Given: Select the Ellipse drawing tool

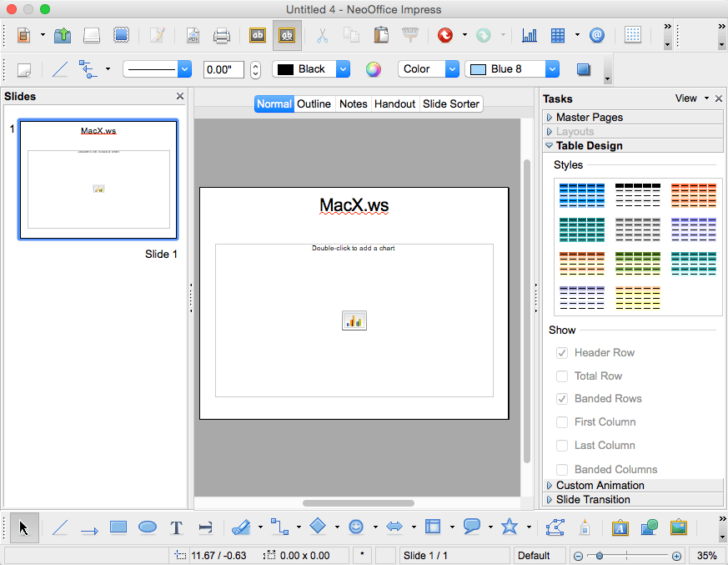Looking at the screenshot, I should point(148,527).
